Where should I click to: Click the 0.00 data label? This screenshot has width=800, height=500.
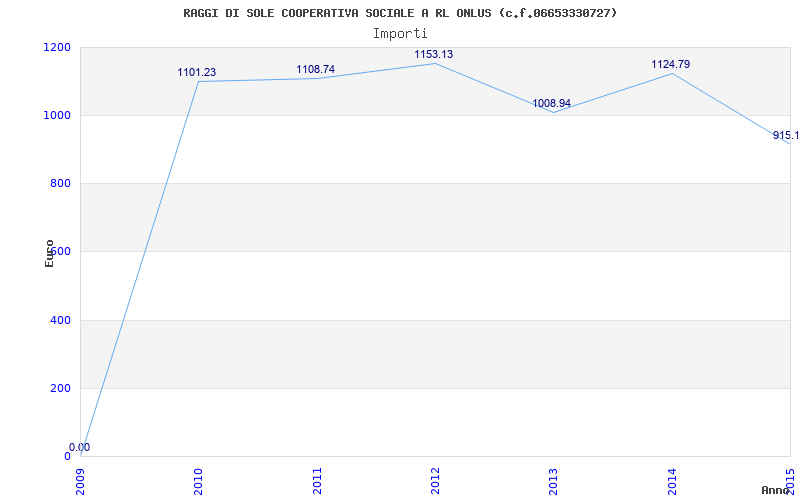80,447
